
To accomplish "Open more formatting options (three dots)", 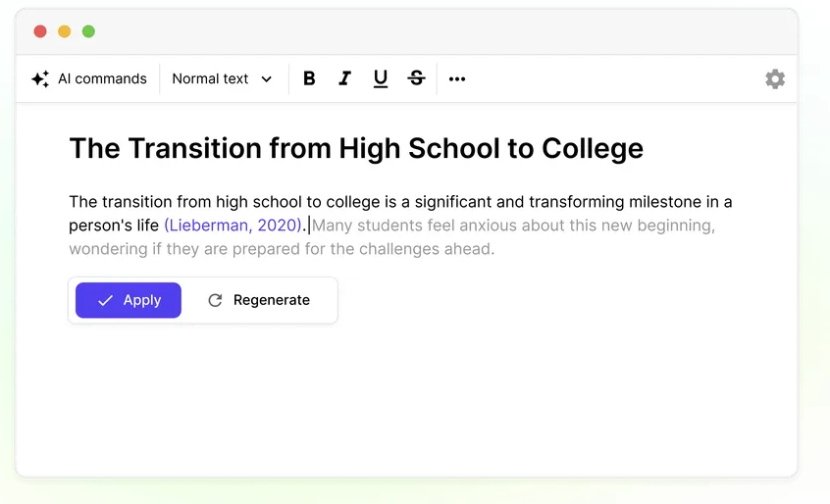I will coord(457,79).
